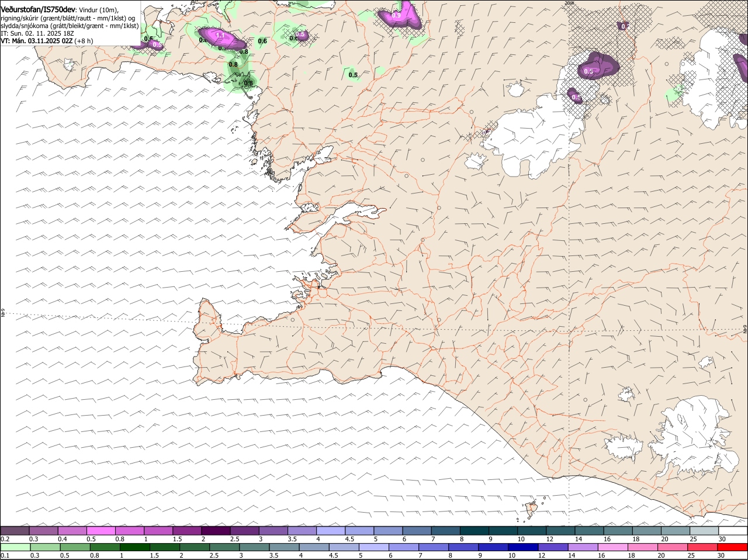This screenshot has height=560, width=748.
Task: Click the 3.5 label on the purple scale
Action: click(x=292, y=539)
